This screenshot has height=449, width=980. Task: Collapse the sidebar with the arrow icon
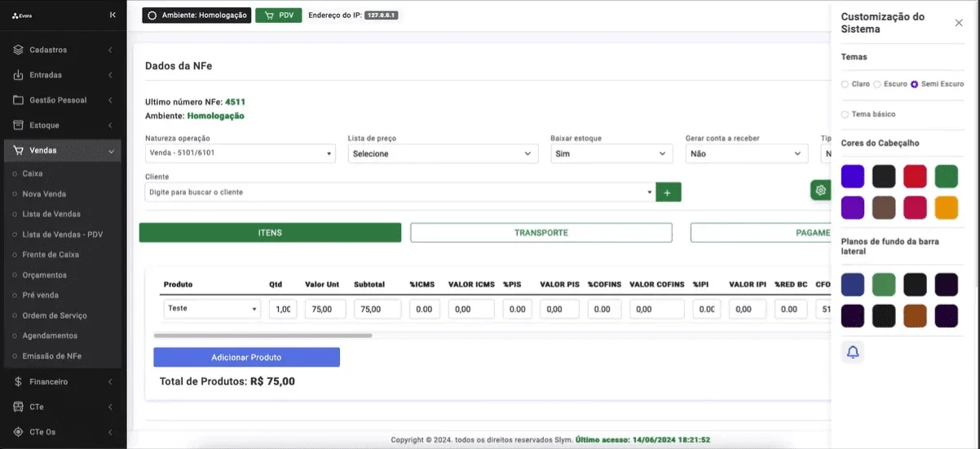coord(113,15)
